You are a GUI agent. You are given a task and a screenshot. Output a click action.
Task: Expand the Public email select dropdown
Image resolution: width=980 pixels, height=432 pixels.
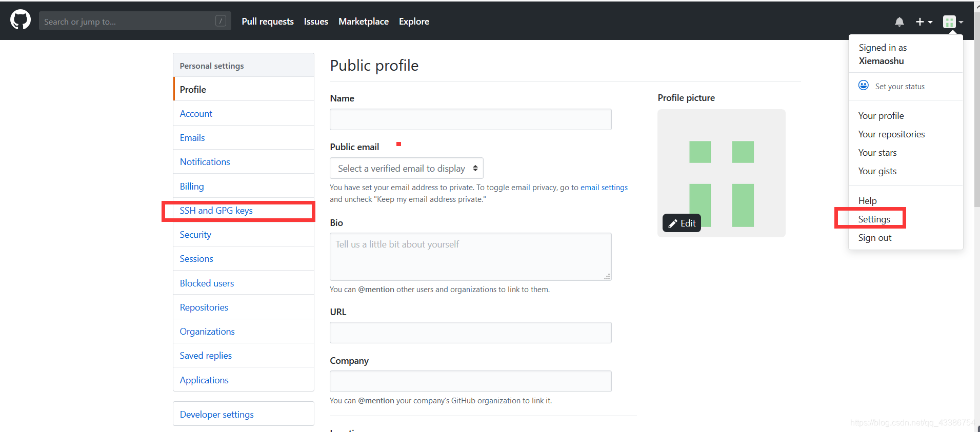click(x=407, y=168)
